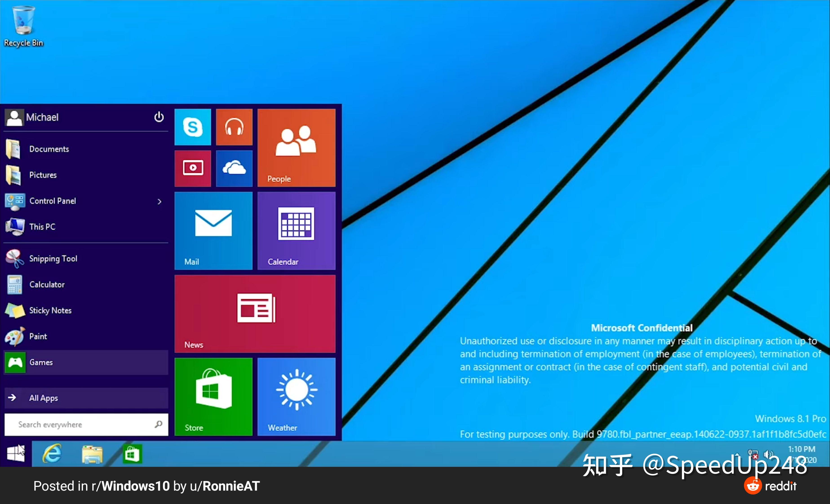Click the Games controller icon
The width and height of the screenshot is (830, 504).
pyautogui.click(x=15, y=362)
